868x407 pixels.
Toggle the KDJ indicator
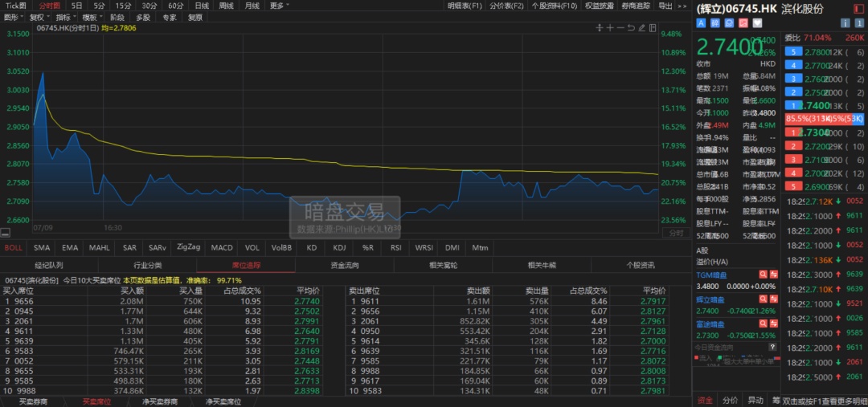click(x=339, y=248)
